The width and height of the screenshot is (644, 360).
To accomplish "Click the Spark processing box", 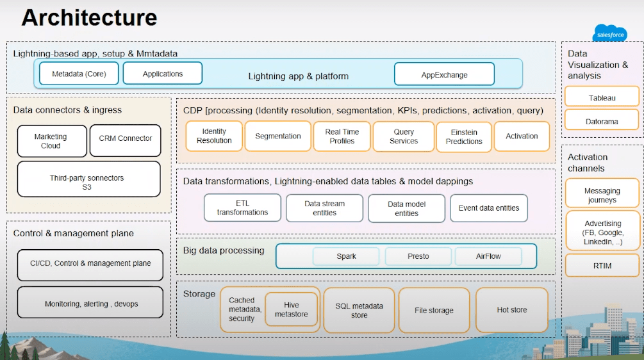I will tap(346, 256).
